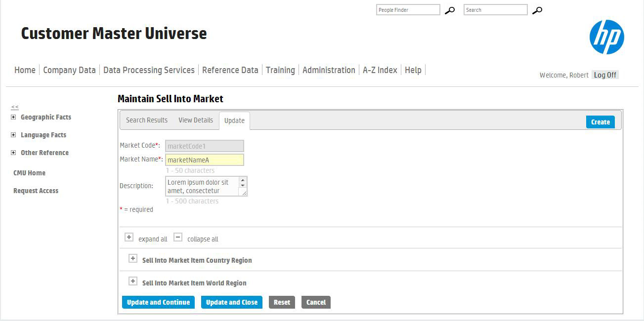
Task: Open the Reference Data menu
Action: coord(230,70)
